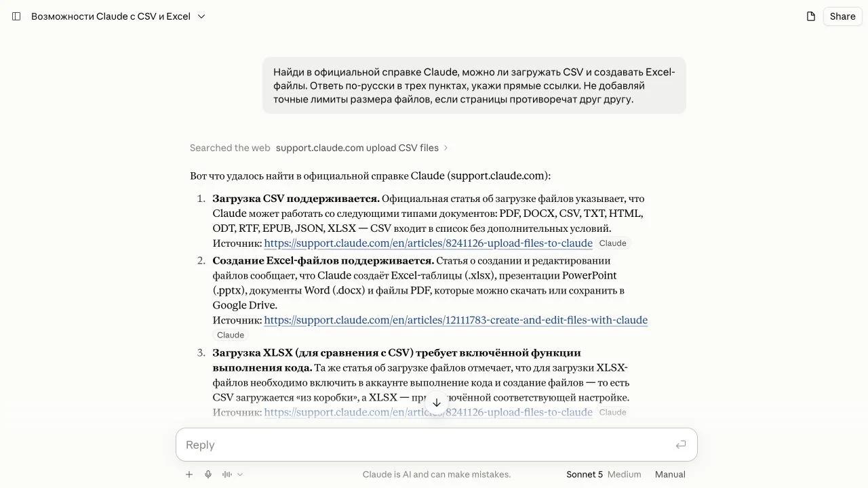Viewport: 868px width, 488px height.
Task: Click the send (enter arrow) icon
Action: (681, 445)
